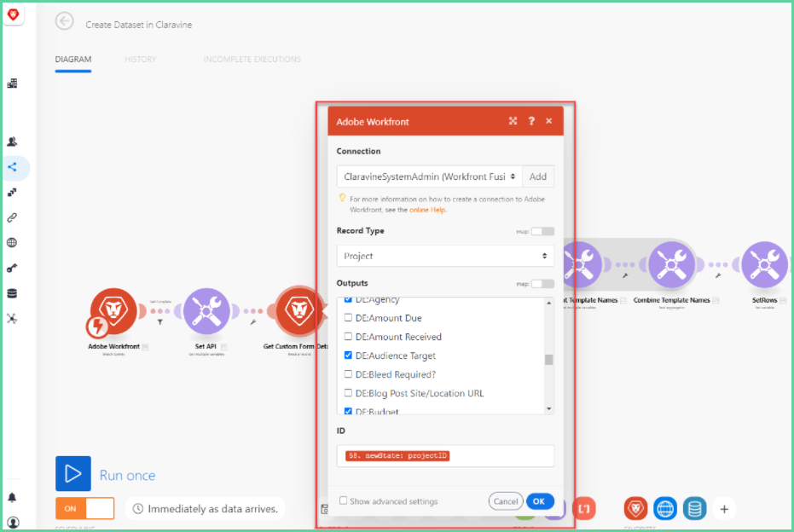Click the database favorites icon
The image size is (794, 532).
click(x=695, y=509)
